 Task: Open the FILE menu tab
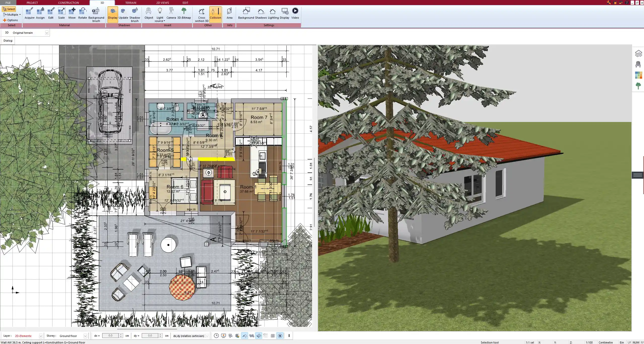coord(8,3)
